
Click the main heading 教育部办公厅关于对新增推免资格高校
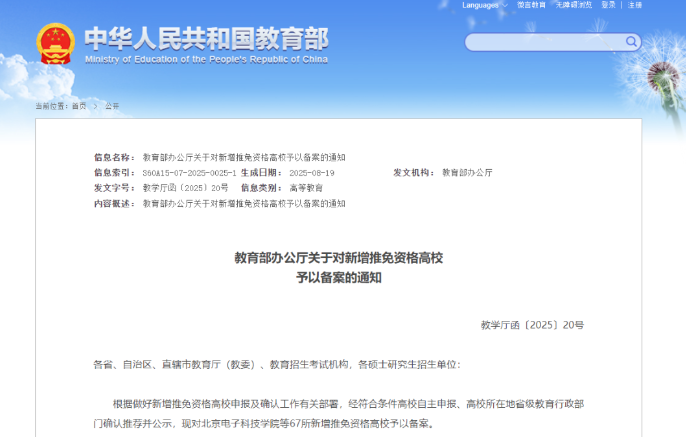pos(339,258)
